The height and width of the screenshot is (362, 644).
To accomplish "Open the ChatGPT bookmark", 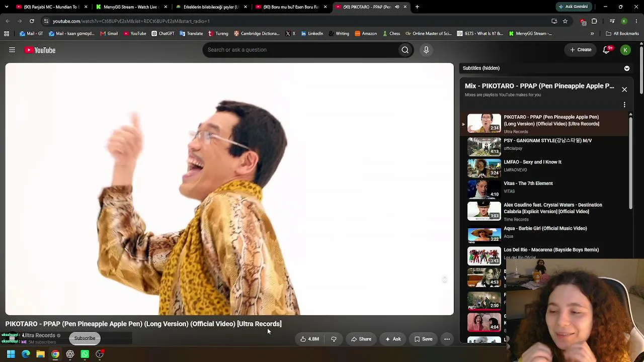I will pyautogui.click(x=163, y=34).
